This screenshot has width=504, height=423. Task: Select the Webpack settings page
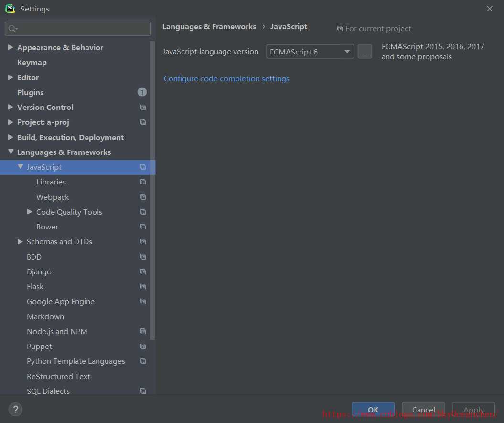pos(53,197)
